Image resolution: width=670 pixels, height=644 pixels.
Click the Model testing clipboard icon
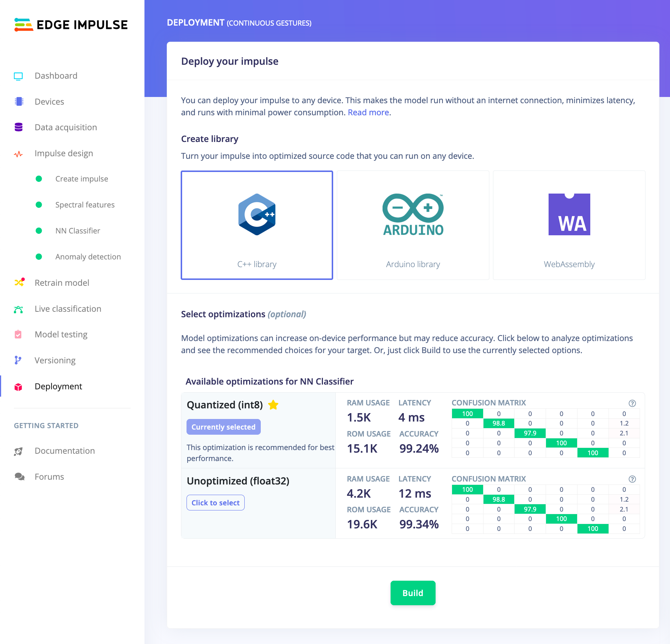18,334
